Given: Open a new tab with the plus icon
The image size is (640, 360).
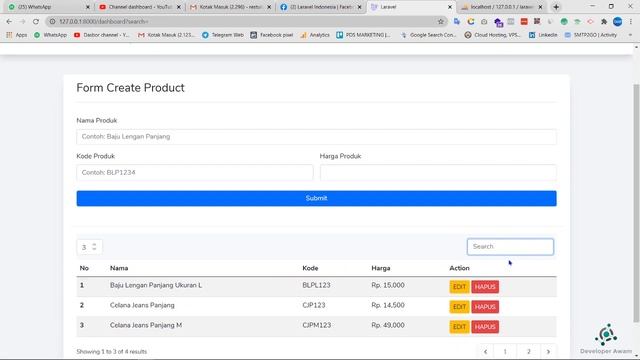Looking at the screenshot, I should [x=556, y=7].
